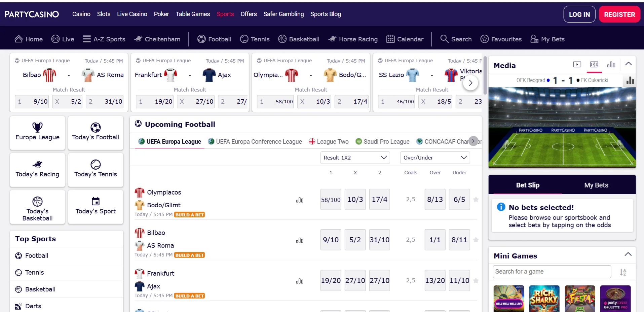This screenshot has width=644, height=312.
Task: Open Football in sports nav bar
Action: tap(214, 39)
